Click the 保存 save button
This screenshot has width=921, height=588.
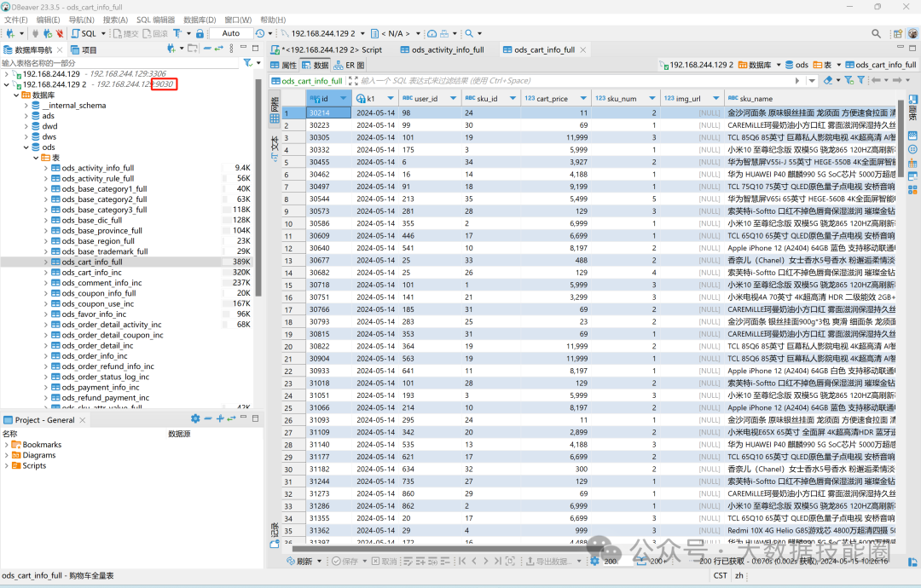(345, 561)
